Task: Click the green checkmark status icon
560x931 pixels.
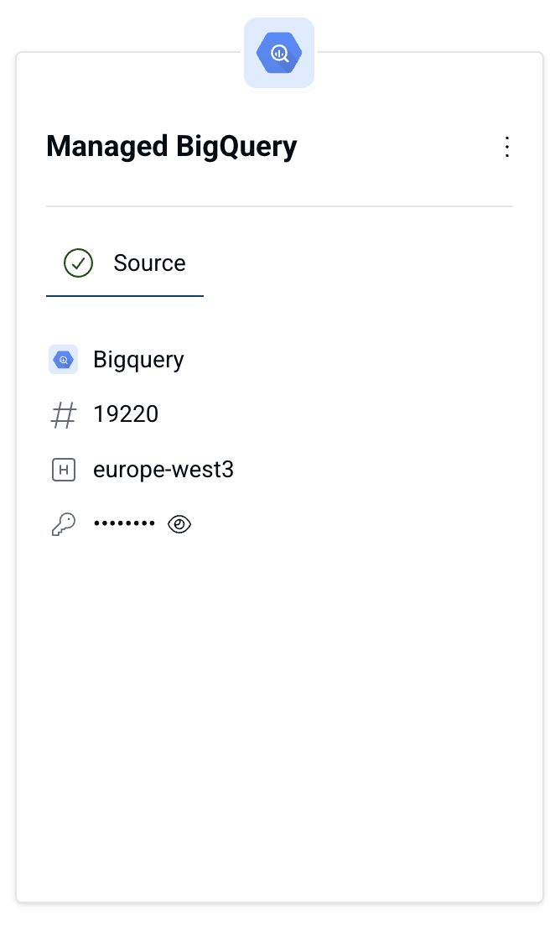Action: click(78, 263)
